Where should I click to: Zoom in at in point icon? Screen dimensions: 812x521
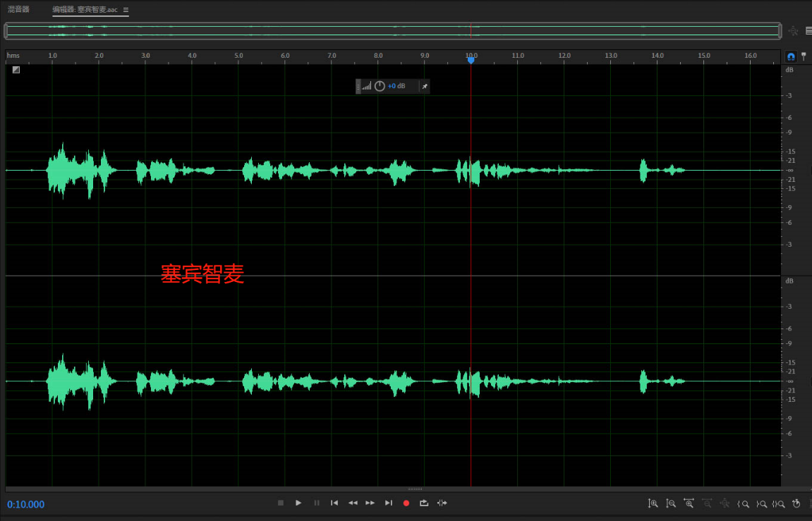coord(743,504)
